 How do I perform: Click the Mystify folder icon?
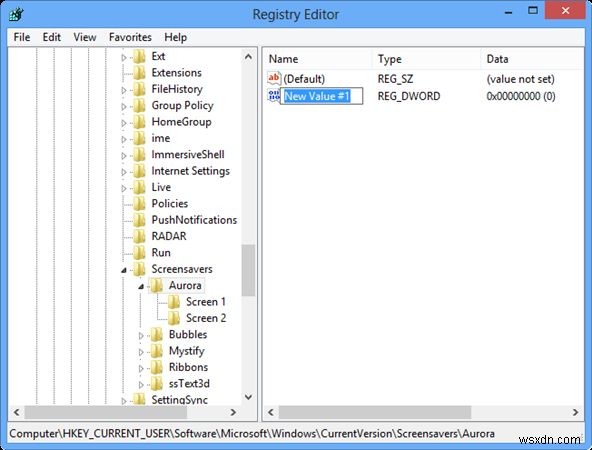pos(157,351)
